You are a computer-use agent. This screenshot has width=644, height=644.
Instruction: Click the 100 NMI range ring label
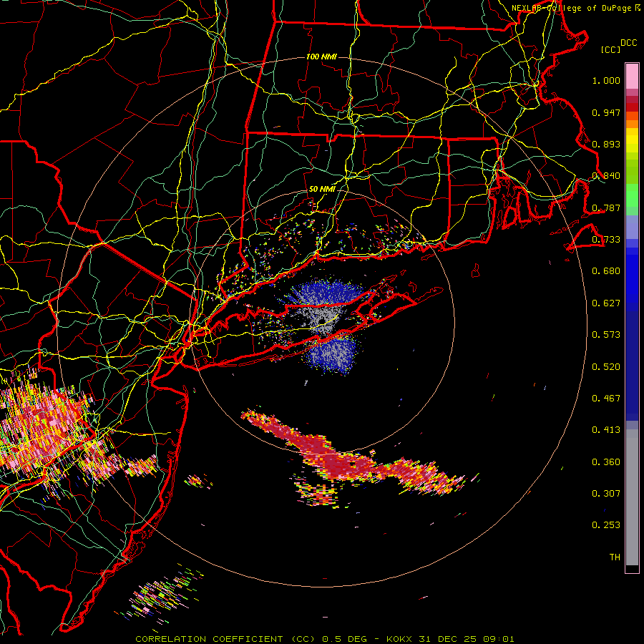coord(321,57)
